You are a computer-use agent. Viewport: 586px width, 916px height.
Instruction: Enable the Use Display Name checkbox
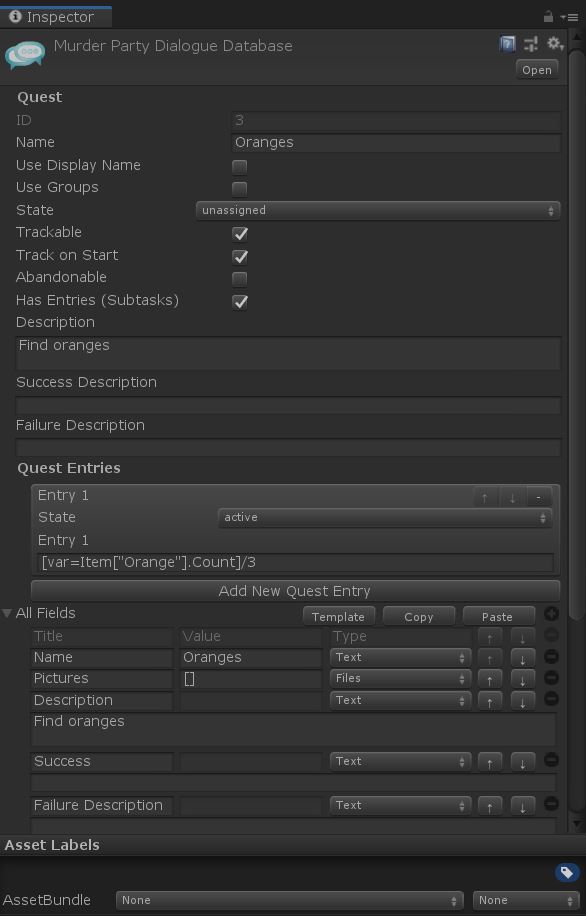point(240,166)
